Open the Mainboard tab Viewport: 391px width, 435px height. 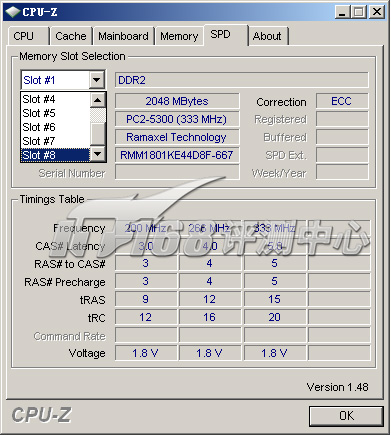(123, 36)
